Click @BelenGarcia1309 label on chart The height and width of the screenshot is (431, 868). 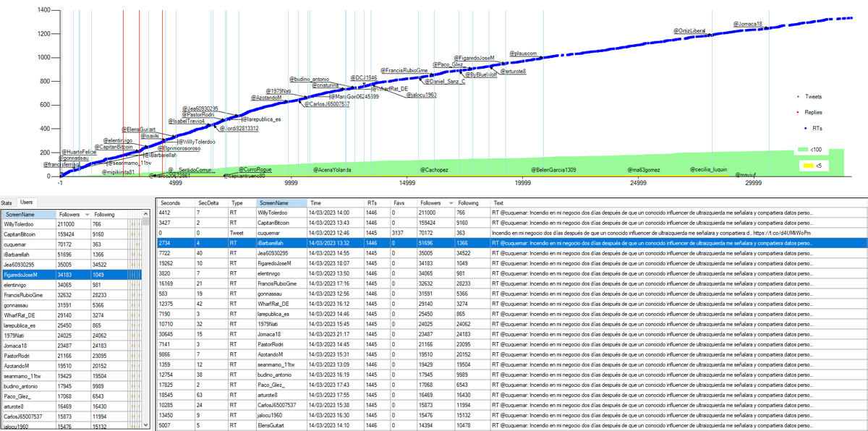click(x=555, y=169)
